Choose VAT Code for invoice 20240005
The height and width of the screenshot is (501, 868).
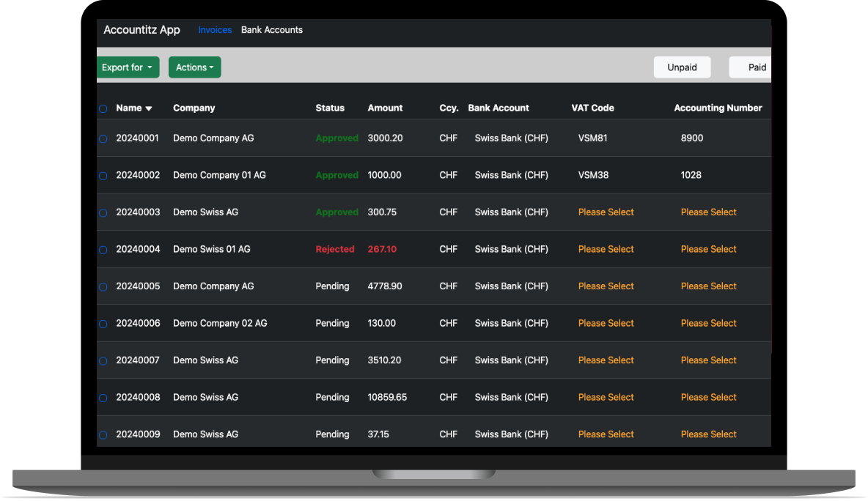point(606,286)
